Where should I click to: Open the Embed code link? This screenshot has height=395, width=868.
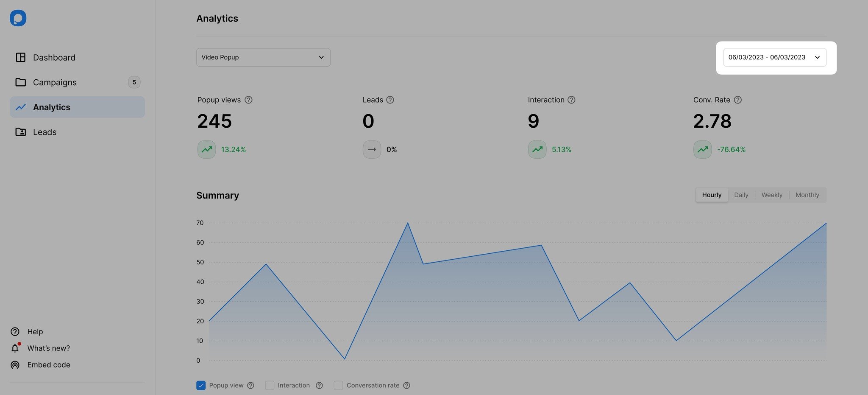(x=49, y=365)
